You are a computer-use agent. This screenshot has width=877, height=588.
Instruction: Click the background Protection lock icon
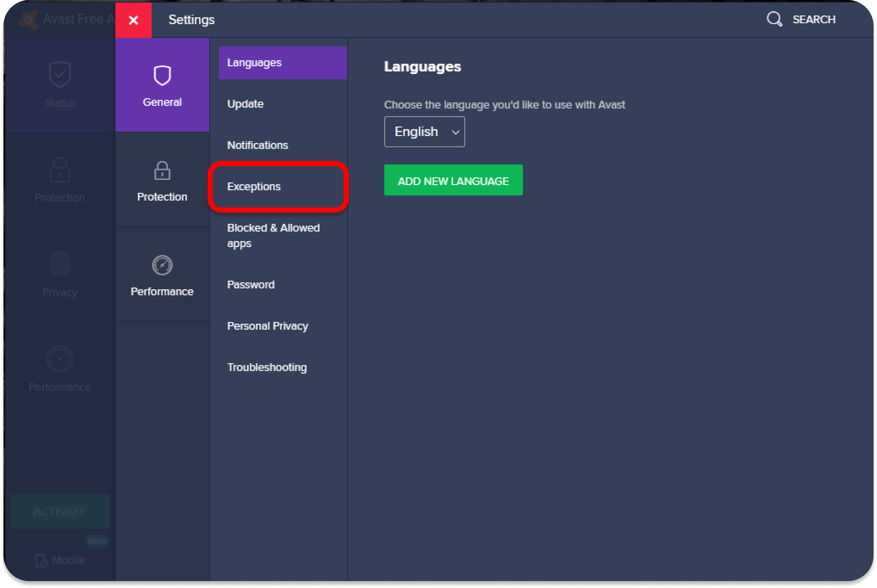60,170
